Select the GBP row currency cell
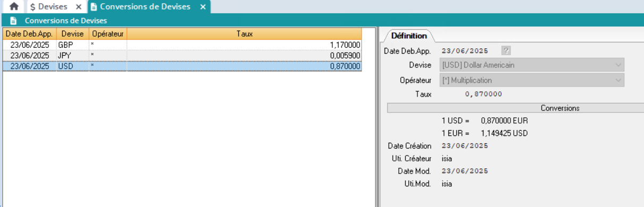The height and width of the screenshot is (207, 644). pos(72,45)
